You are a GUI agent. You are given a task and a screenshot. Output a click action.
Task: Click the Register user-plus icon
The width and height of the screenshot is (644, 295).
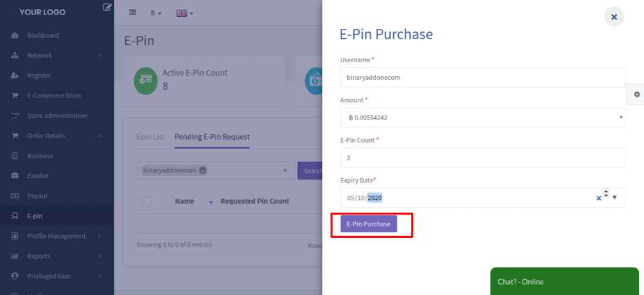[15, 75]
